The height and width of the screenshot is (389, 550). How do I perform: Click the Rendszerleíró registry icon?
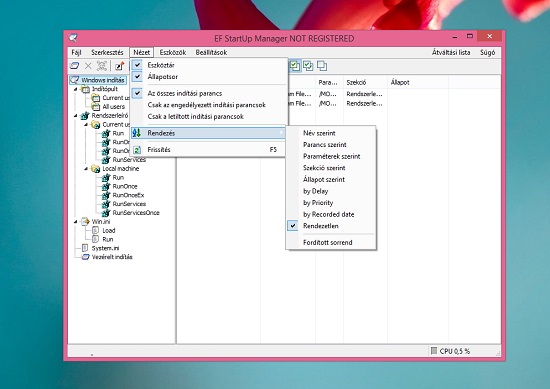click(85, 115)
